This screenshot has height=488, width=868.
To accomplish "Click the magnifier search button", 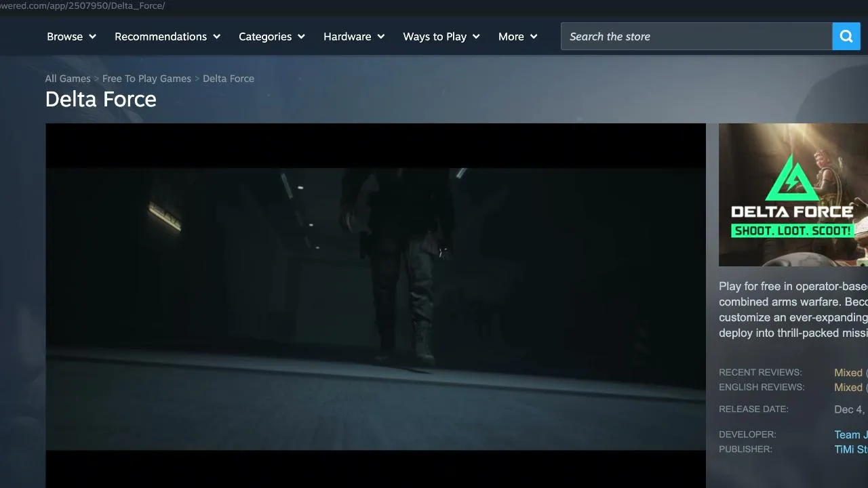I will (846, 37).
